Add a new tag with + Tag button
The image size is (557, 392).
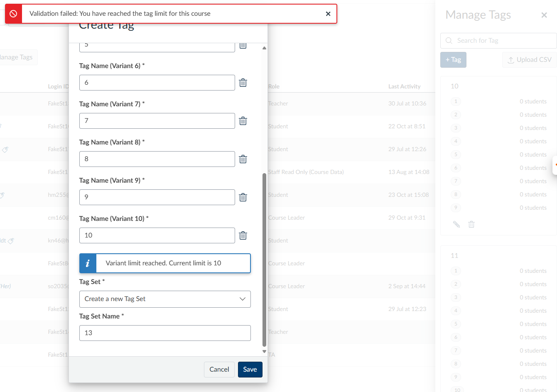[453, 60]
